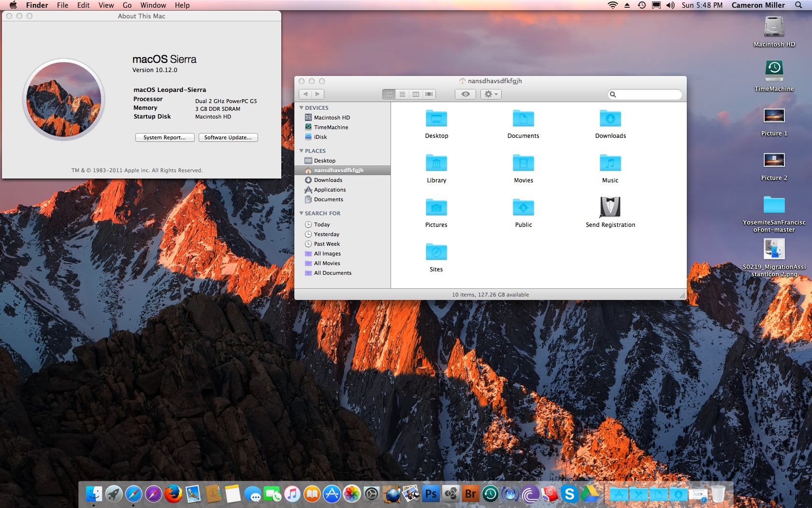Launch Photoshop from the Dock

click(x=430, y=494)
